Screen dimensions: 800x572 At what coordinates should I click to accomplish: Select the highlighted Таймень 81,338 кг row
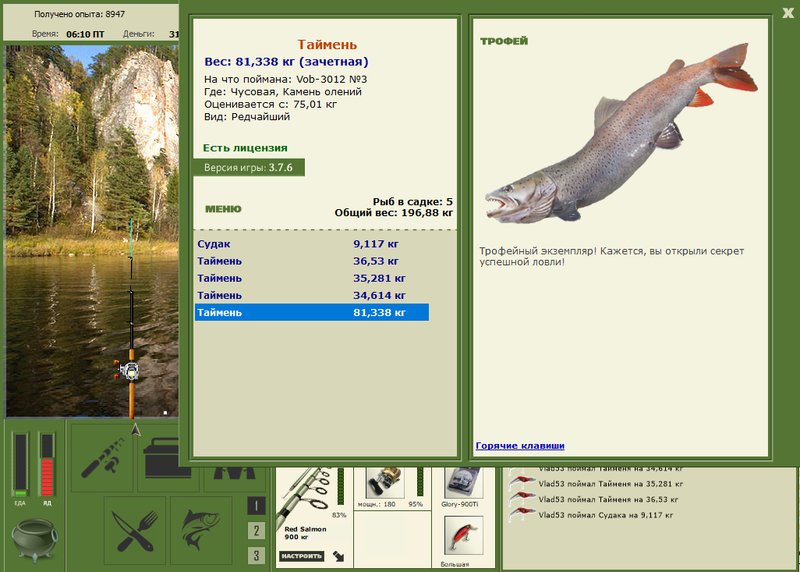click(312, 312)
